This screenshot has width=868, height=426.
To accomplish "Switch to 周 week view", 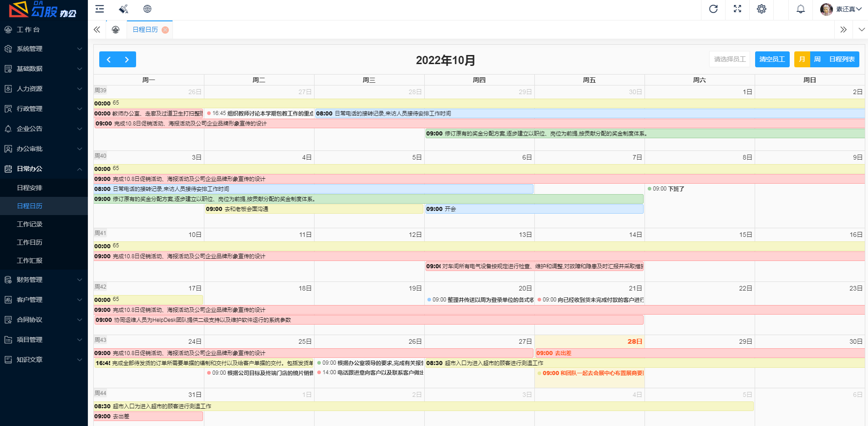I will click(817, 59).
